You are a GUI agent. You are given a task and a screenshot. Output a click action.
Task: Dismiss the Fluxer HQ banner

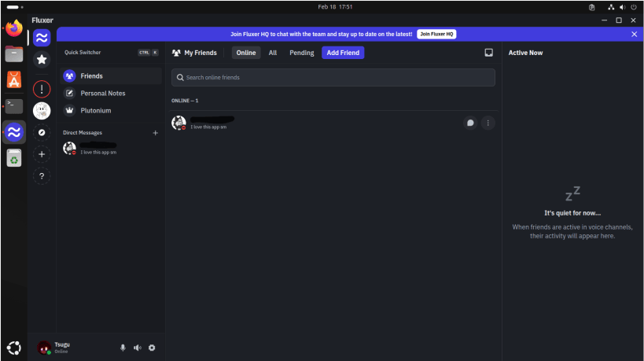[x=634, y=34]
